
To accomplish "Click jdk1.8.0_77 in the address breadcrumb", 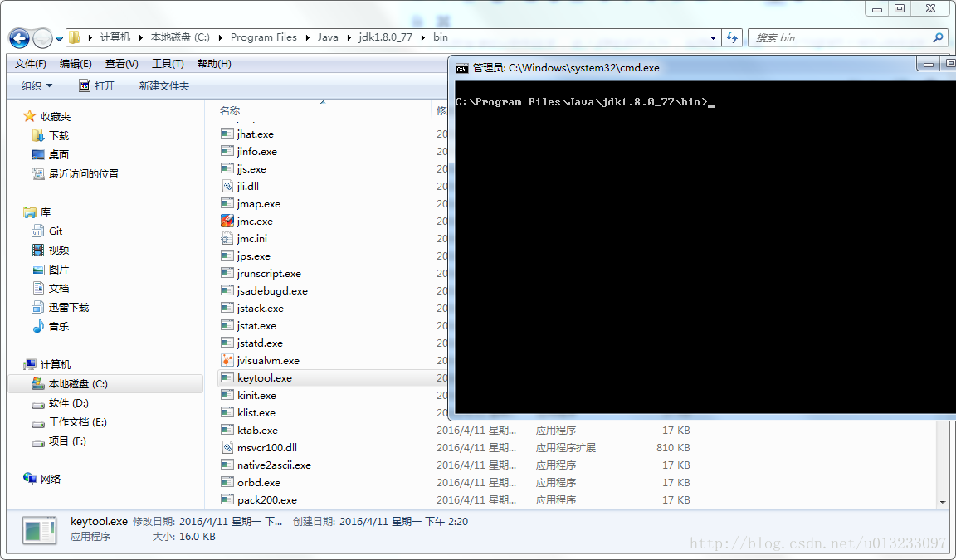I will [385, 37].
